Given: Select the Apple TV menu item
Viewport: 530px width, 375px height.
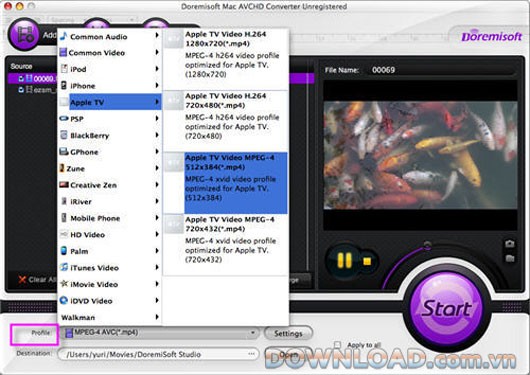Looking at the screenshot, I should click(110, 102).
